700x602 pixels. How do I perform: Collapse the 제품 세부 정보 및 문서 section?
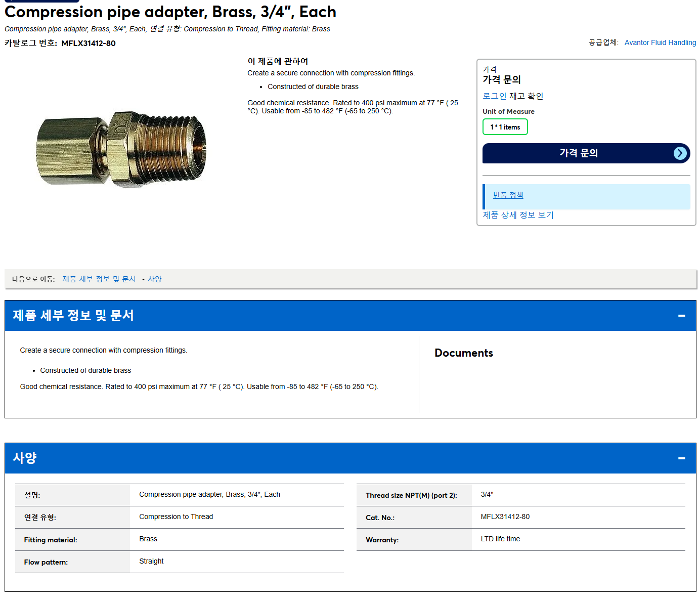coord(681,316)
